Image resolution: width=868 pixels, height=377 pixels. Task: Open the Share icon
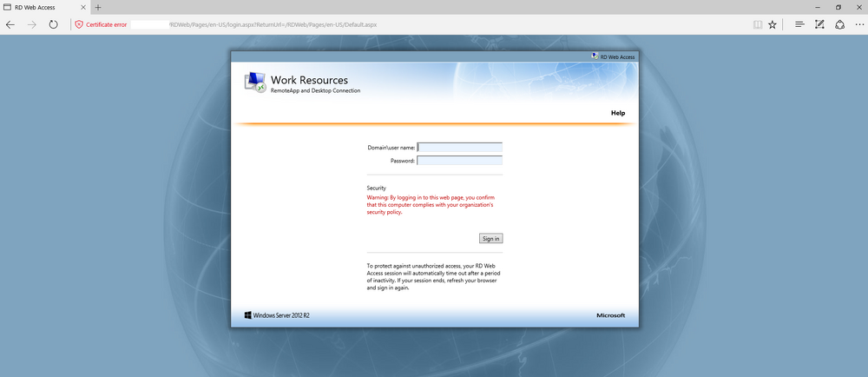[839, 24]
